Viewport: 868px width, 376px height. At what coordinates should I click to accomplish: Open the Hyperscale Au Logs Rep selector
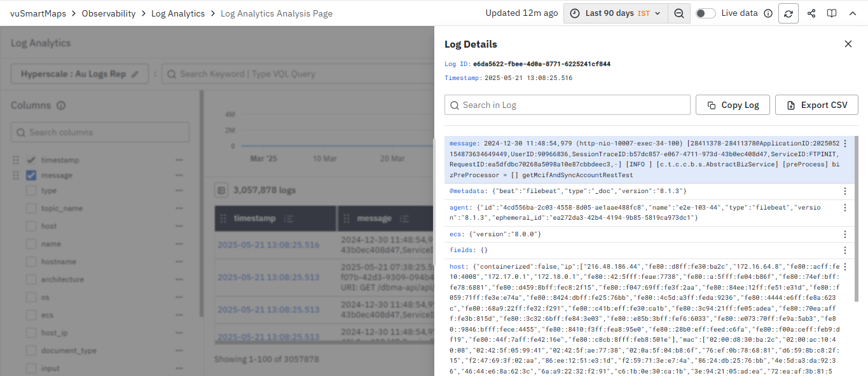tap(79, 74)
